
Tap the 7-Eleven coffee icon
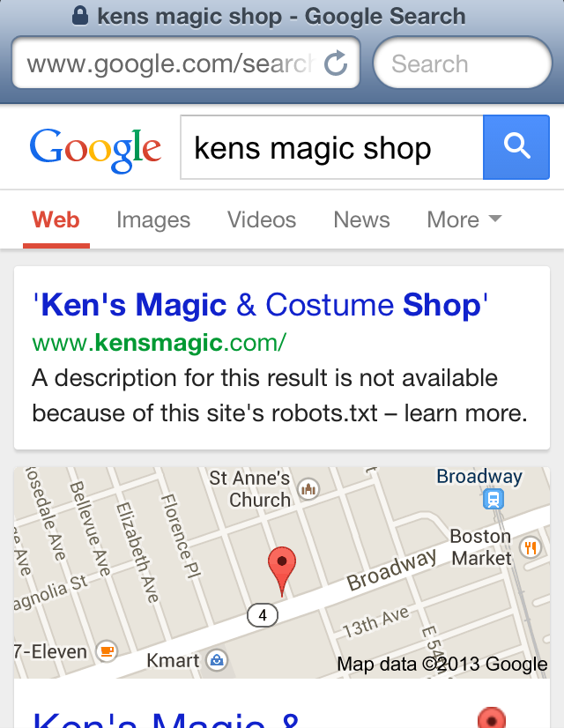(x=107, y=651)
